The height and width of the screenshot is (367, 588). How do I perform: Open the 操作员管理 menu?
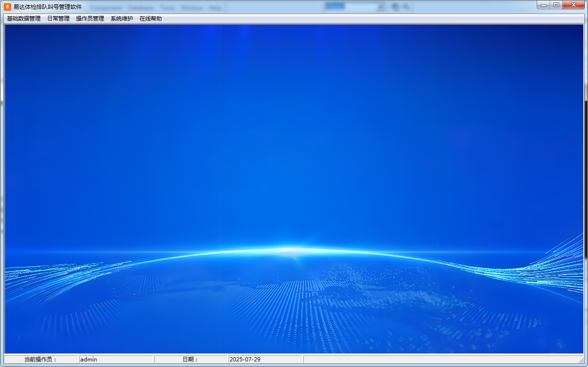pos(91,18)
